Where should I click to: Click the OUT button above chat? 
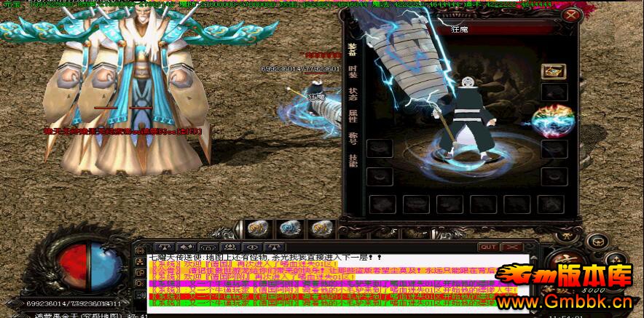click(488, 247)
